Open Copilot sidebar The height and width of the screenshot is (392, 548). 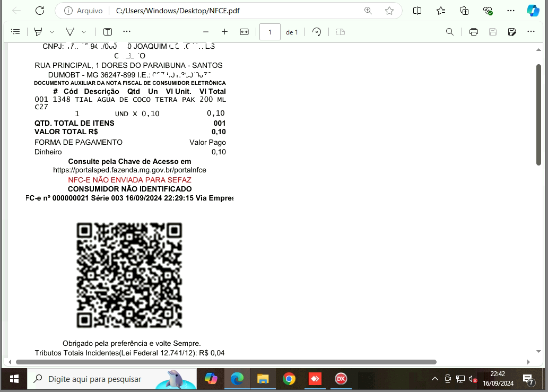point(533,11)
